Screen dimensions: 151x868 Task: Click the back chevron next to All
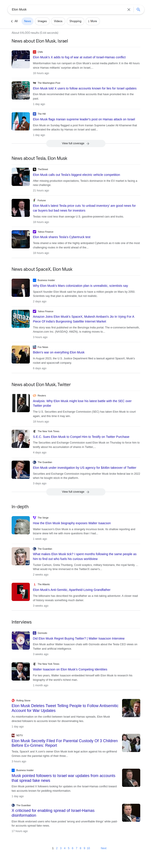click(x=12, y=21)
